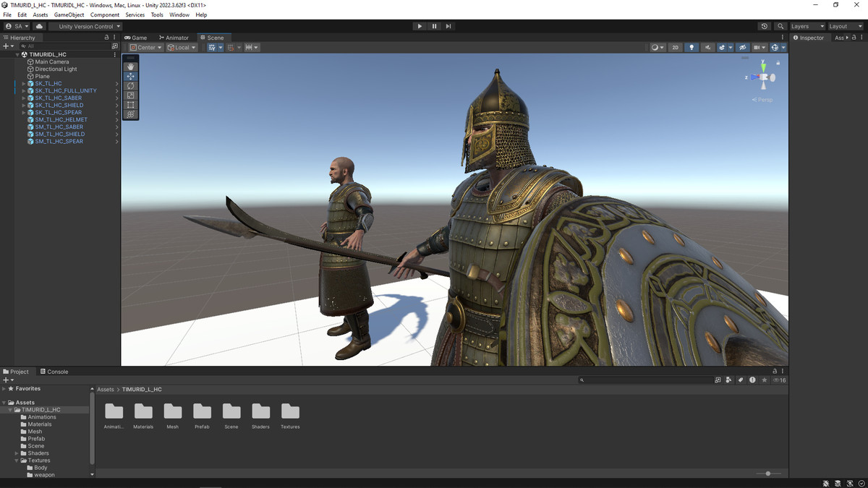The width and height of the screenshot is (868, 488).
Task: Open the Unity Version Control dropdown
Action: [x=86, y=26]
